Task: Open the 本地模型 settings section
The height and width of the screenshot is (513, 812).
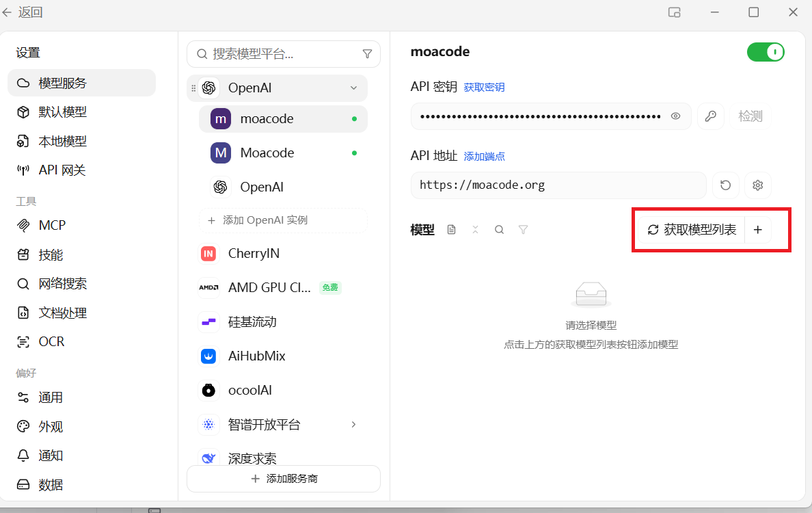Action: point(81,141)
